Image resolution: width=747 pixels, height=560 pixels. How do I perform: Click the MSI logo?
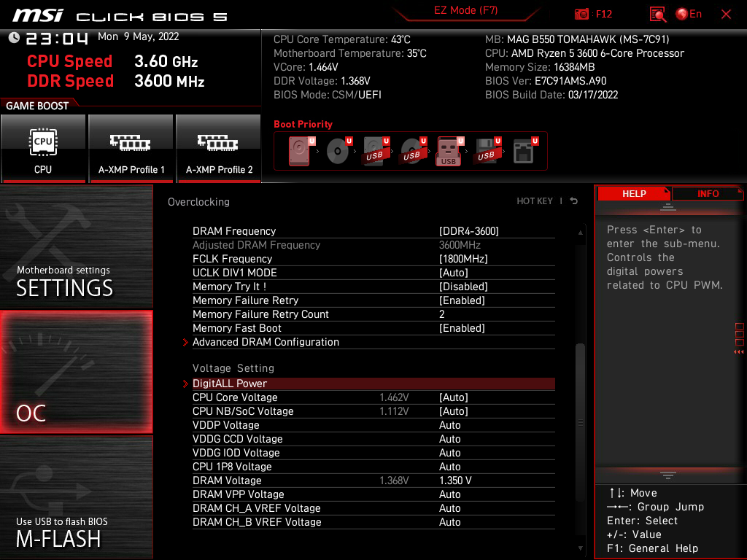click(x=38, y=16)
